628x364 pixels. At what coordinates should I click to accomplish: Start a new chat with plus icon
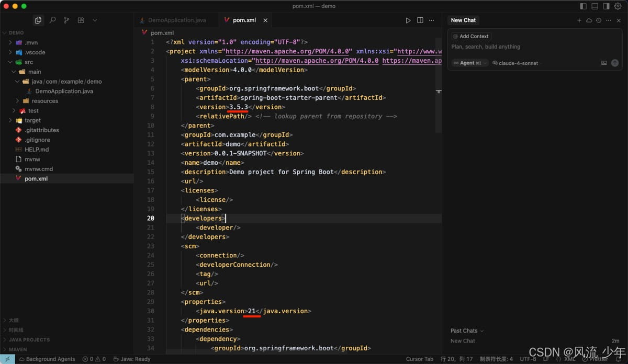(x=579, y=20)
